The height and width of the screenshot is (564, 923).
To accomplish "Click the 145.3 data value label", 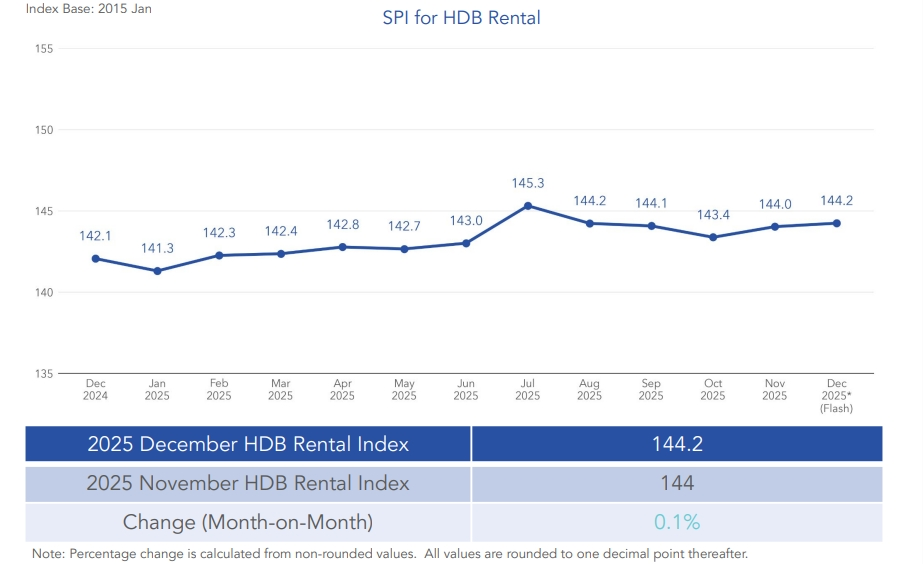I will [528, 184].
